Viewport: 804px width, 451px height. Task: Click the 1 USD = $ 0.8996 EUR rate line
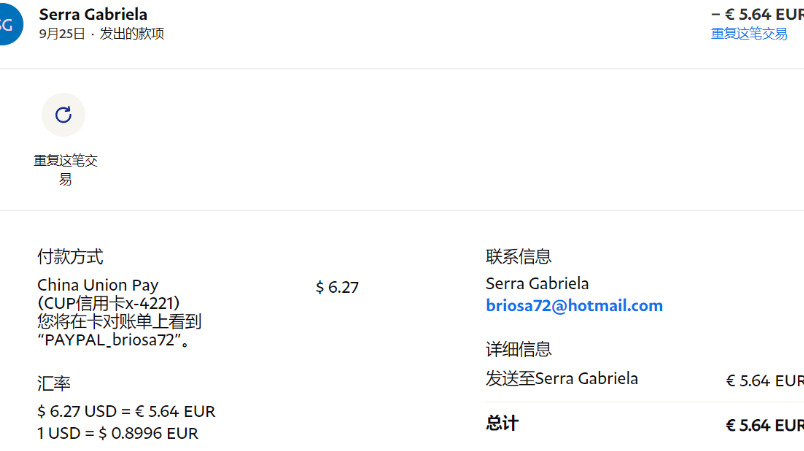point(118,433)
